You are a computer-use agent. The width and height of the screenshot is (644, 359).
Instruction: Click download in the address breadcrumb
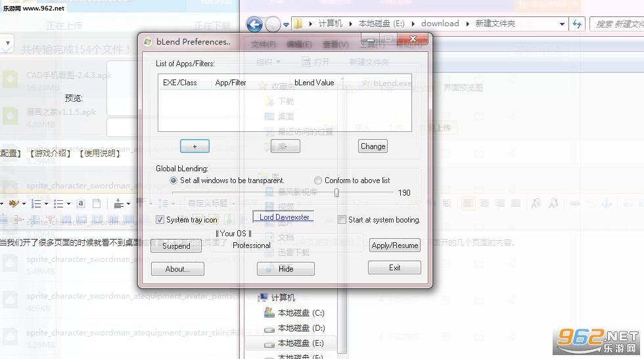(440, 24)
